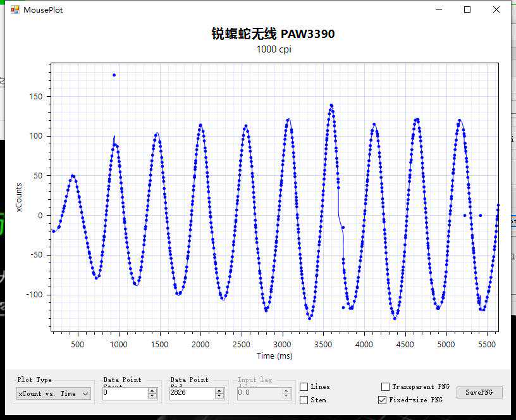Click the Data Point Start input field
This screenshot has width=516, height=420.
(125, 393)
